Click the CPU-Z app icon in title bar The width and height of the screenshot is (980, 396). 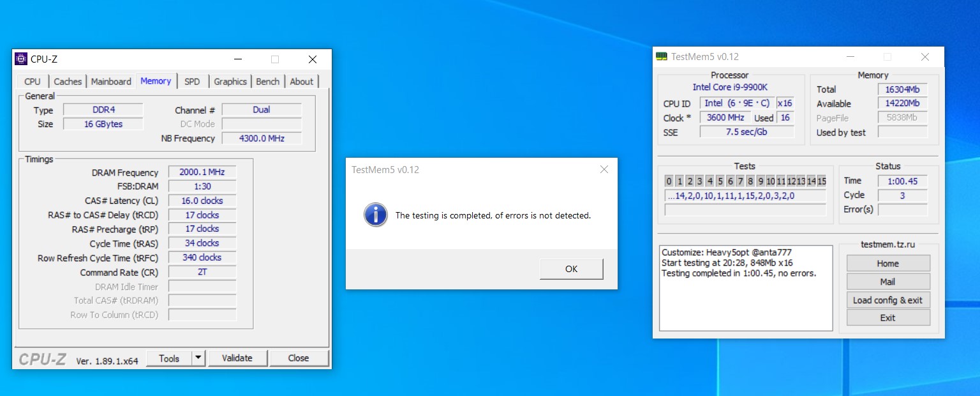point(21,59)
